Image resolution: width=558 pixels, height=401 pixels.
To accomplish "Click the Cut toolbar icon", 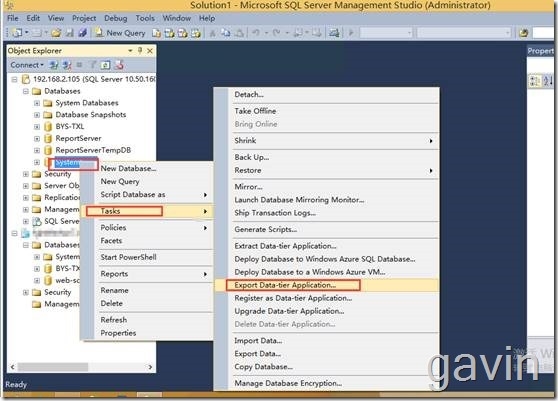I will coord(212,33).
